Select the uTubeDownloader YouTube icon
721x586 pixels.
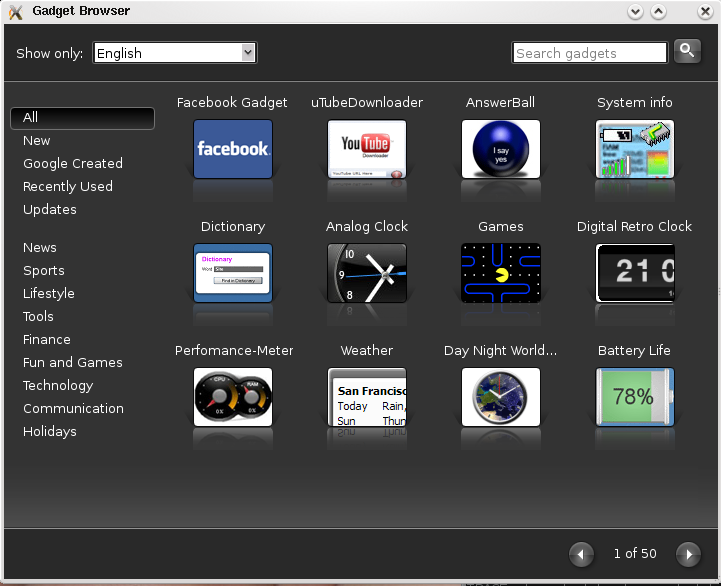(x=367, y=149)
